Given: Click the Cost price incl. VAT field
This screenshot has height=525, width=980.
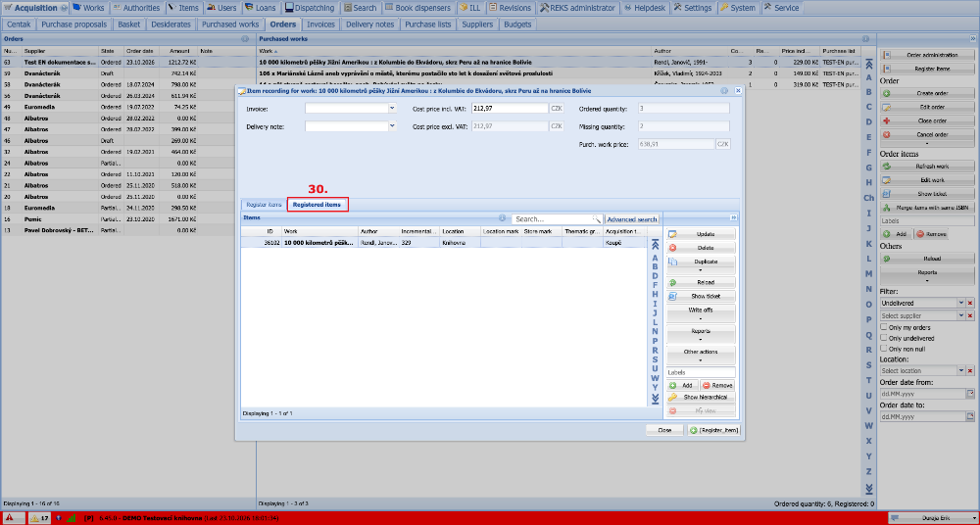Looking at the screenshot, I should [x=510, y=108].
